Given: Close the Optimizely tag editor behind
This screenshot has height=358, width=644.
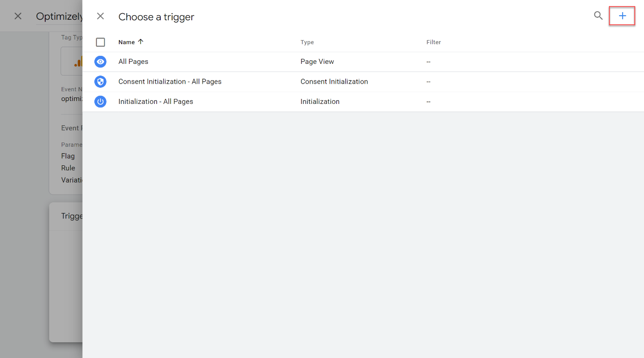Looking at the screenshot, I should coord(18,16).
